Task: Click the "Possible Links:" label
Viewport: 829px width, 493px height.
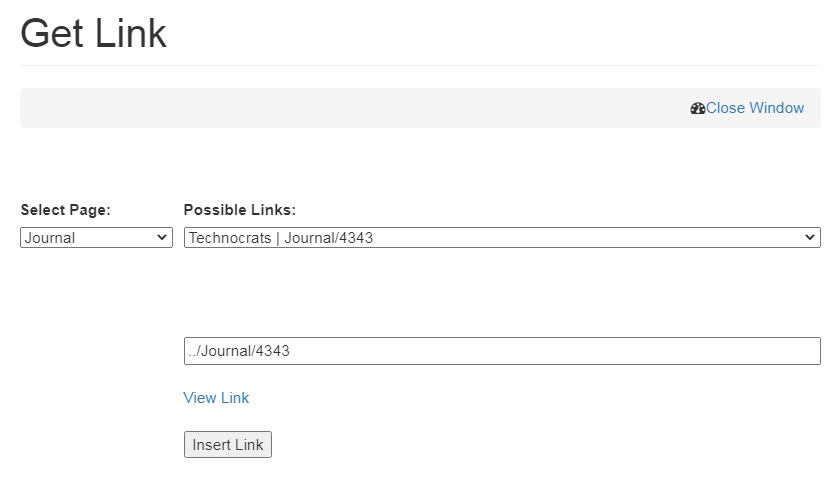Action: pos(240,210)
